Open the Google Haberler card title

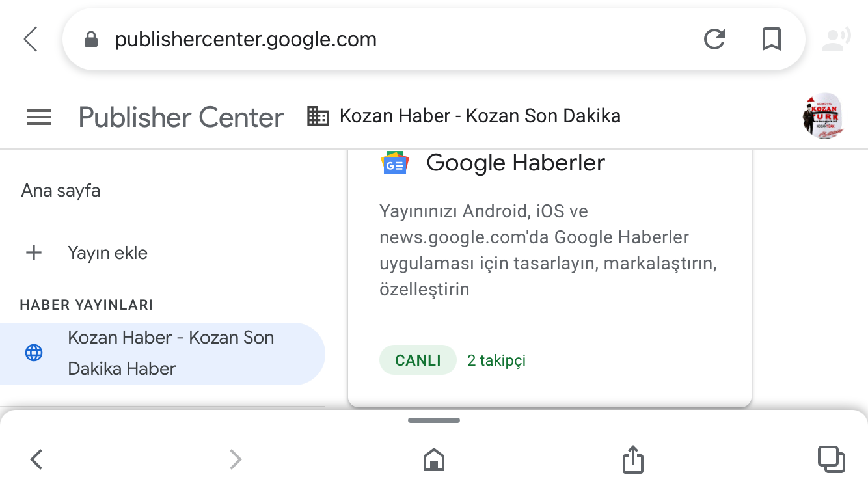515,163
